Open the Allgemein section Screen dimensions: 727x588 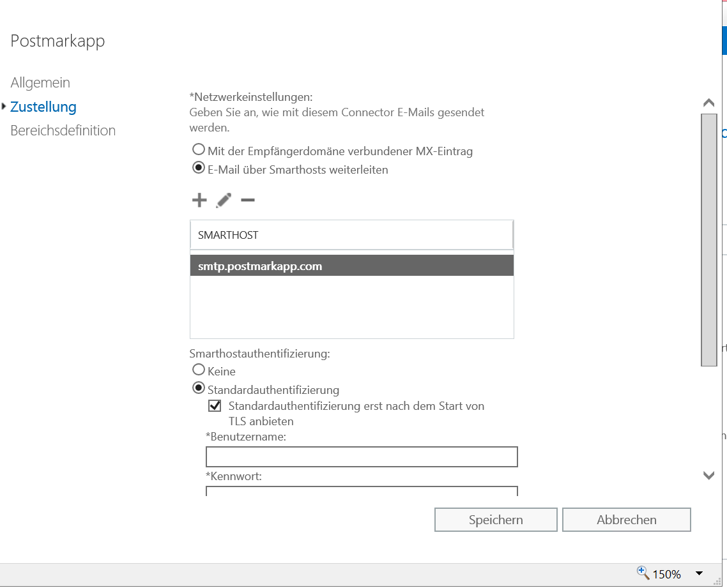click(40, 82)
